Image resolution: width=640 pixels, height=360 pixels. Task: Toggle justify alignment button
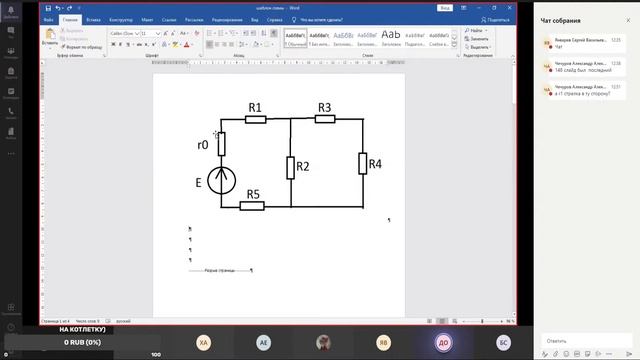(x=232, y=44)
